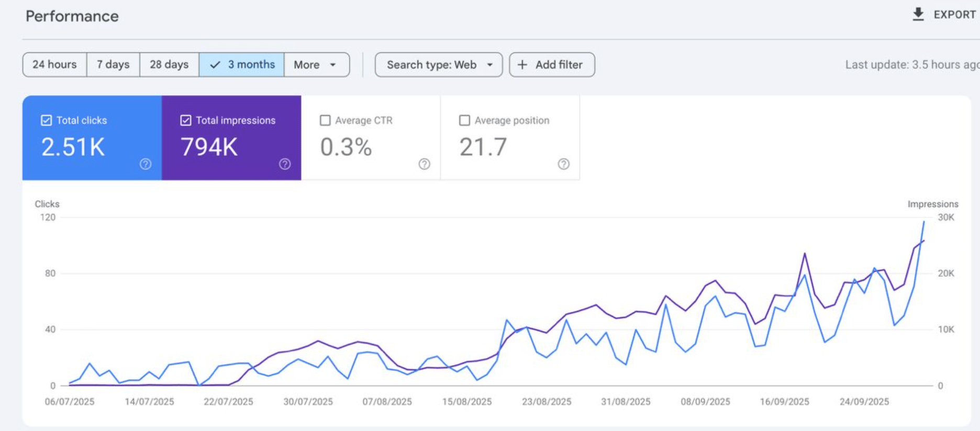Click checkmark icon on 3 months tab
Screen dimensions: 980x431
[x=215, y=65]
